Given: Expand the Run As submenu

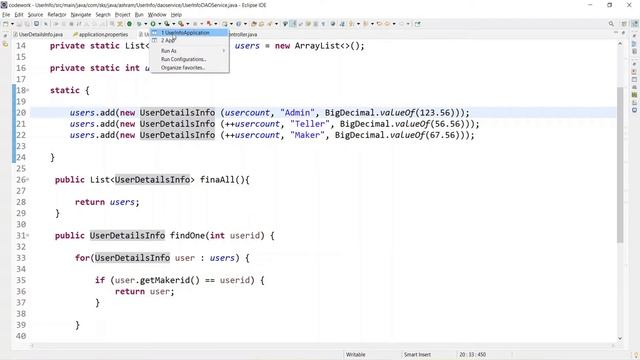Looking at the screenshot, I should pyautogui.click(x=190, y=51).
